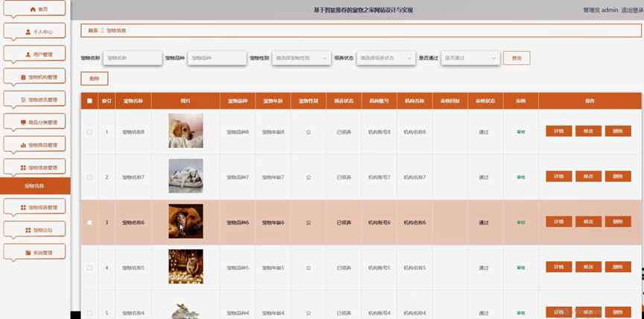Click the green 审核 link for 宠物名称7

(x=521, y=178)
